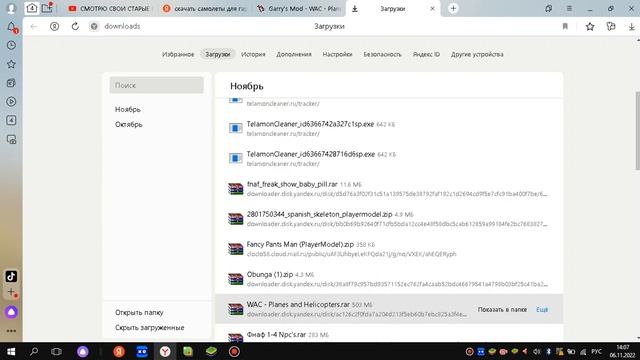The image size is (640, 360).
Task: Jump to Октябрь downloads
Action: [129, 124]
